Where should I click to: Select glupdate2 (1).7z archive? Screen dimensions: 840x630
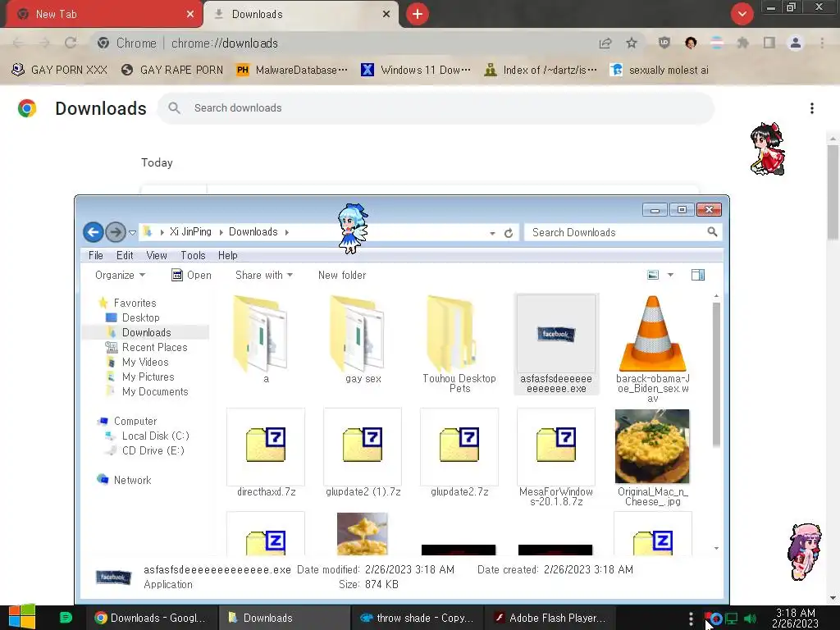click(363, 453)
